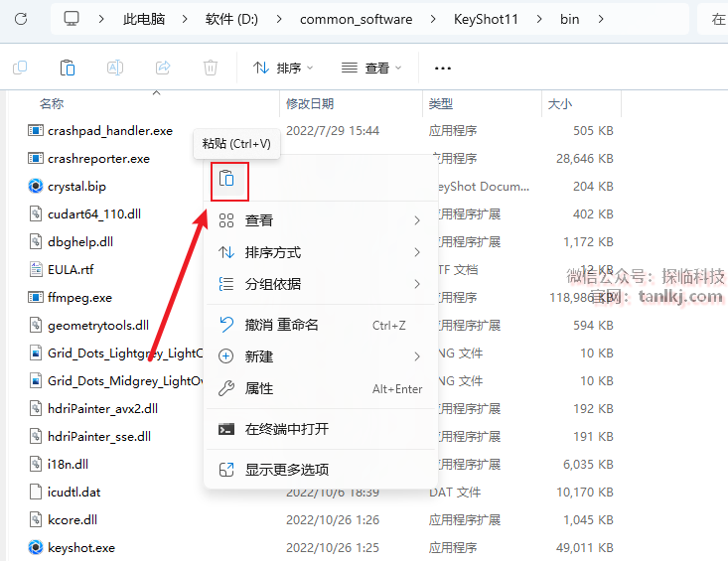
Task: Open the 分组依据 submenu in context menu
Action: pos(321,284)
